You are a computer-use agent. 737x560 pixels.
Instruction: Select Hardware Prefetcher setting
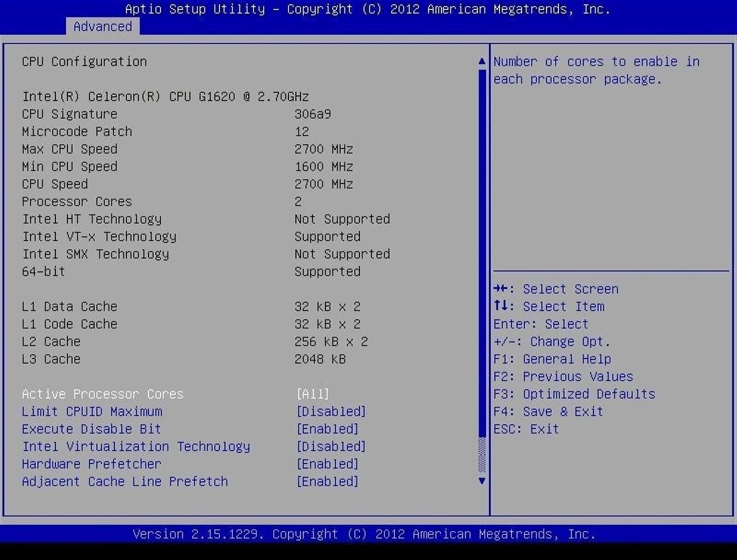pyautogui.click(x=92, y=464)
